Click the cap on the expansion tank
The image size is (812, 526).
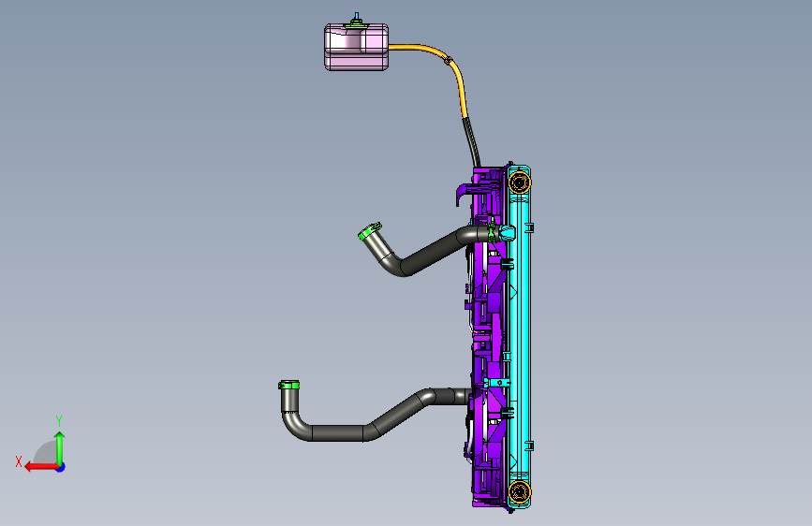tap(356, 22)
